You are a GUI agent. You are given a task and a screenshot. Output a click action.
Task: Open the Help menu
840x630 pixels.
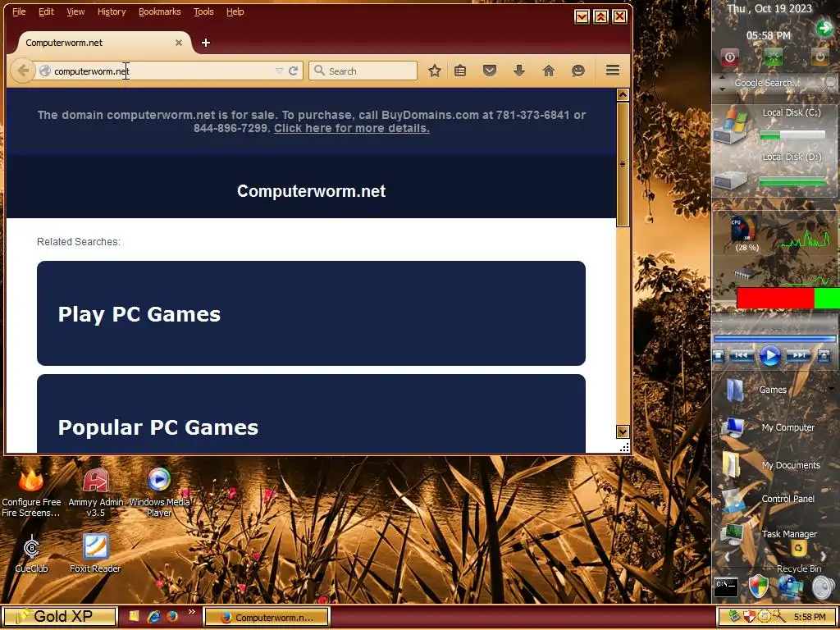coord(235,11)
